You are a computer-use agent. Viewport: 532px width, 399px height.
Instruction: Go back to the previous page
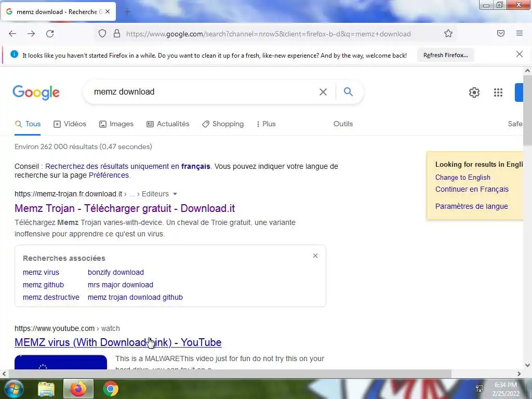(12, 34)
